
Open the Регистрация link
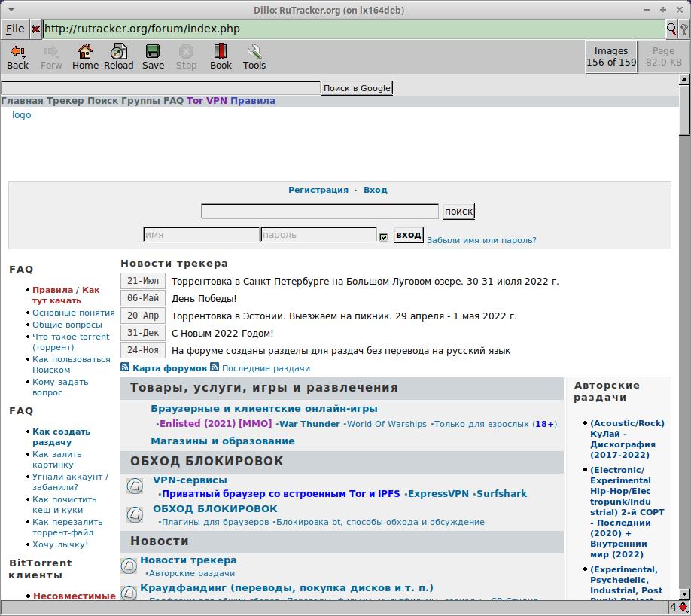point(318,190)
